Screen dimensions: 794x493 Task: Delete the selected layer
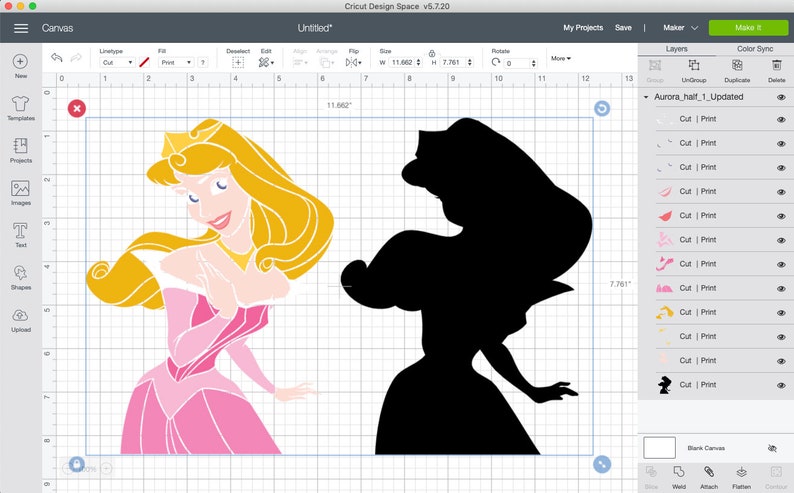pyautogui.click(x=776, y=71)
